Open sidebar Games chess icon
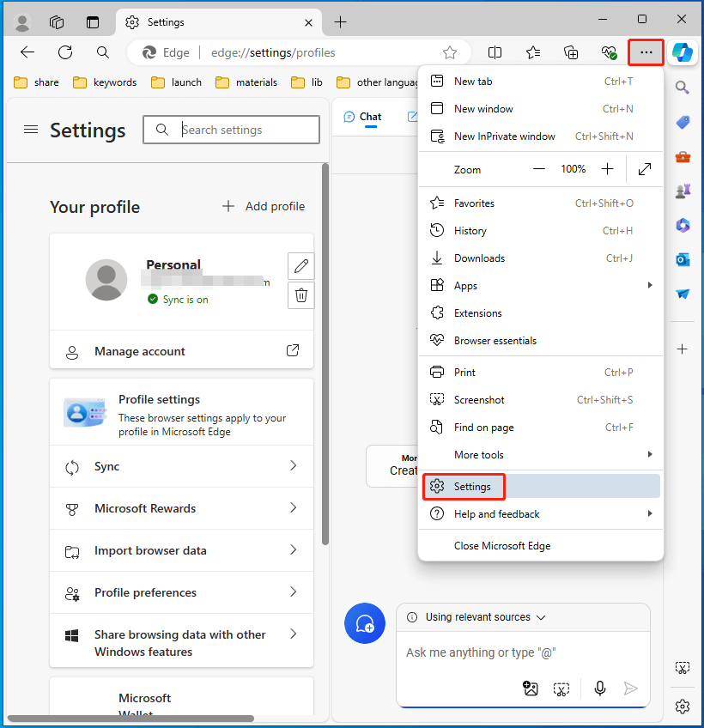Screen dimensions: 704x728 point(683,191)
